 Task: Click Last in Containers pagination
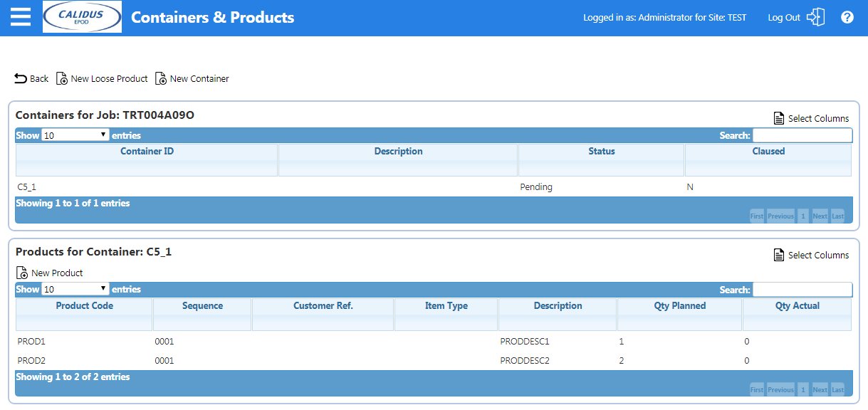tap(837, 216)
